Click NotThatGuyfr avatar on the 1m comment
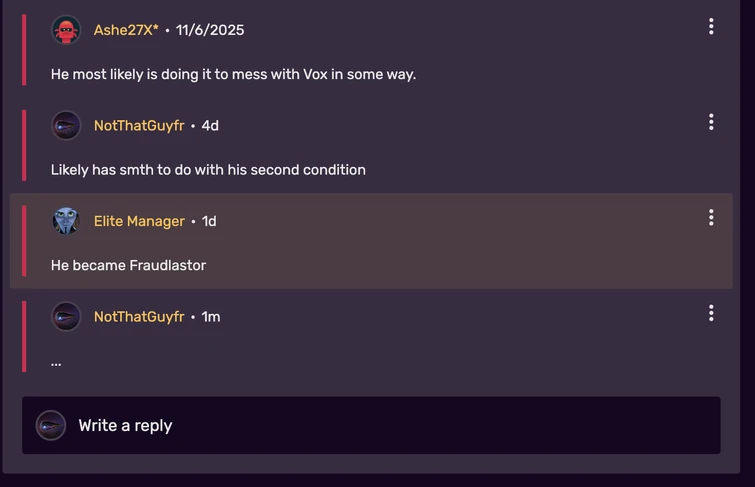 pos(66,317)
